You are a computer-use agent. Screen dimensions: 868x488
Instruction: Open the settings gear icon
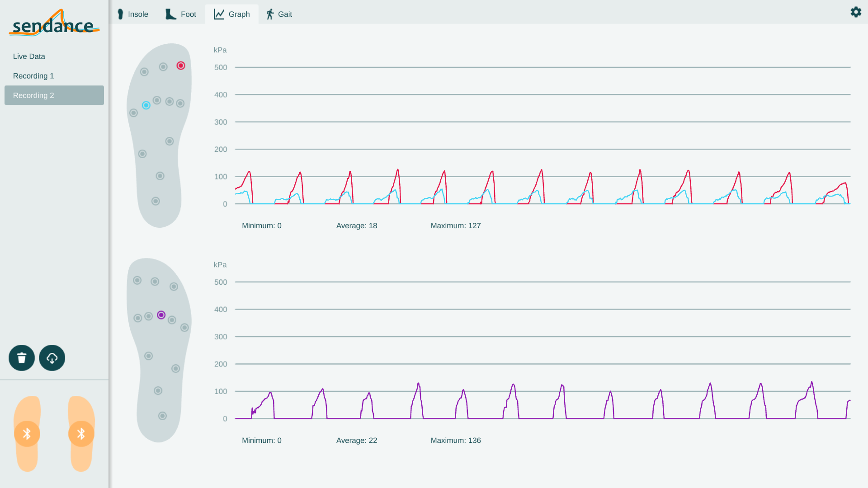[x=856, y=12]
